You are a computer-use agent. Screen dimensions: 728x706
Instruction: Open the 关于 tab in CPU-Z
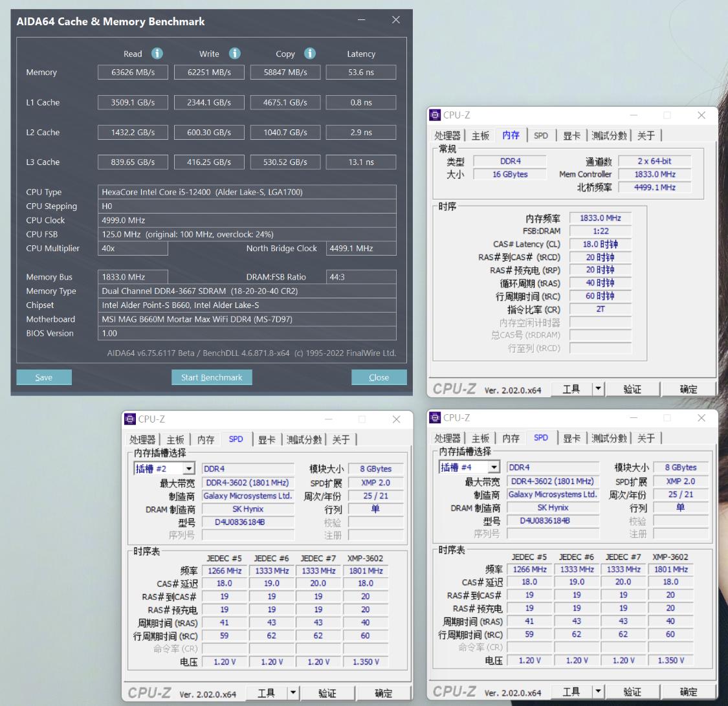click(645, 135)
